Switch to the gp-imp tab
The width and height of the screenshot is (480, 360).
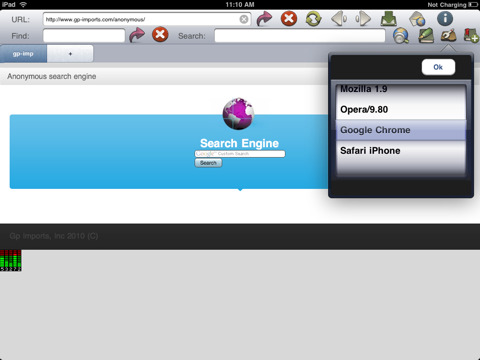23,54
